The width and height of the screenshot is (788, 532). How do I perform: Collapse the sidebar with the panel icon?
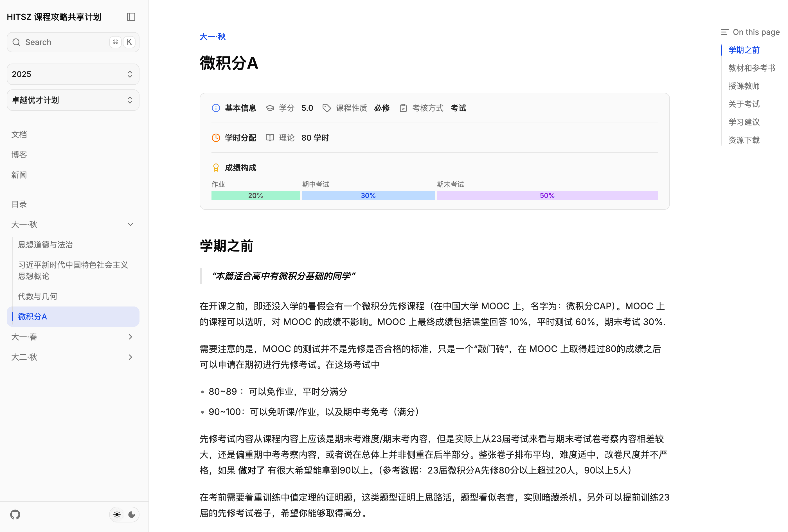(131, 17)
